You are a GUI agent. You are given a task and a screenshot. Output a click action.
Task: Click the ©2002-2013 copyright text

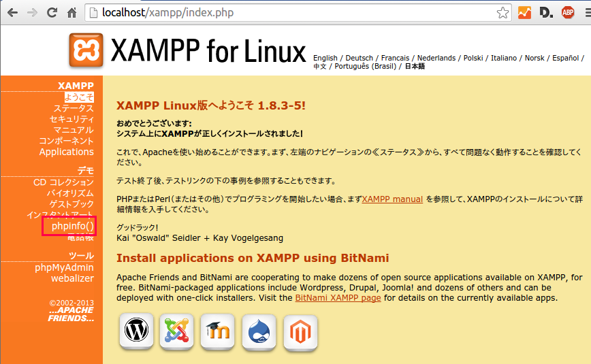pyautogui.click(x=71, y=303)
